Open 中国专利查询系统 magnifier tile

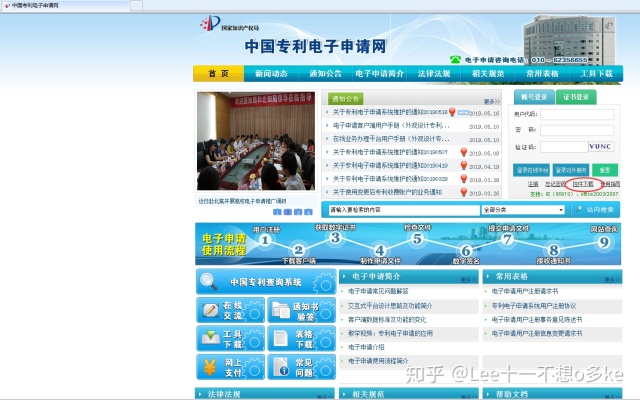pos(266,282)
